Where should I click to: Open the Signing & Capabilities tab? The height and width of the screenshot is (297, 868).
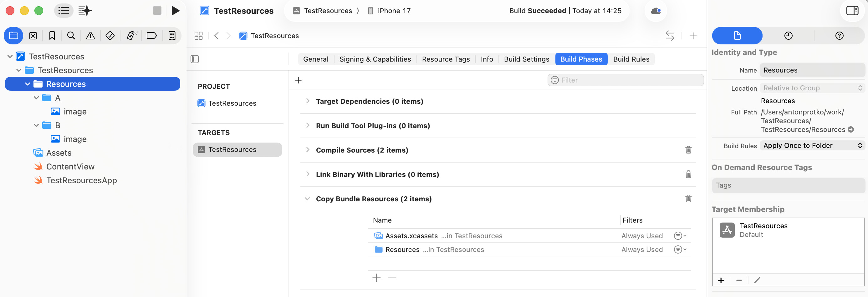click(375, 59)
